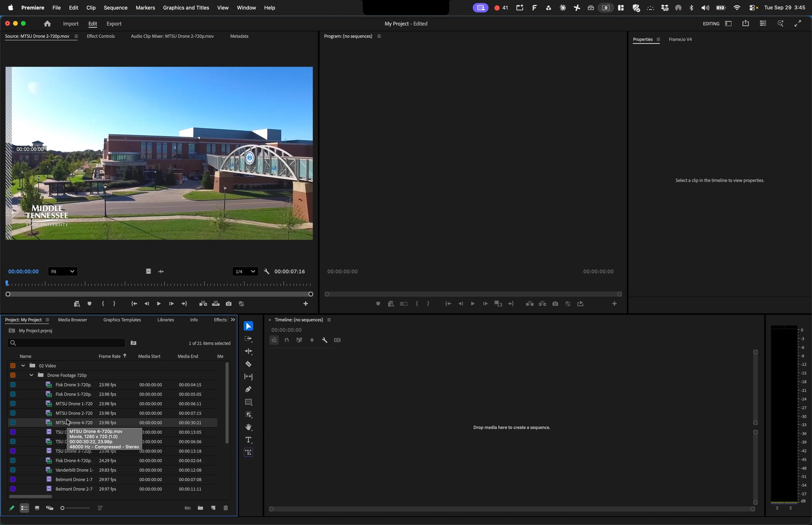Switch Project panel to Icon view

click(37, 508)
